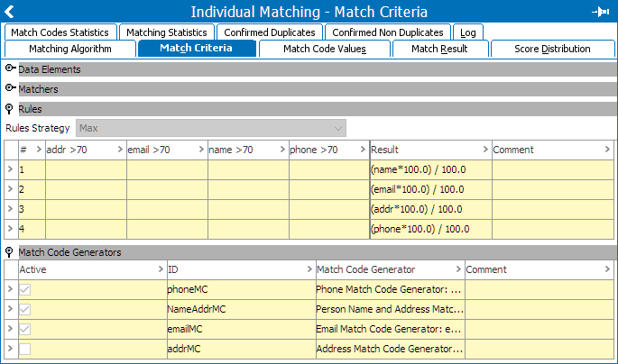Open the Score Distribution tab
This screenshot has width=618, height=364.
(x=552, y=49)
